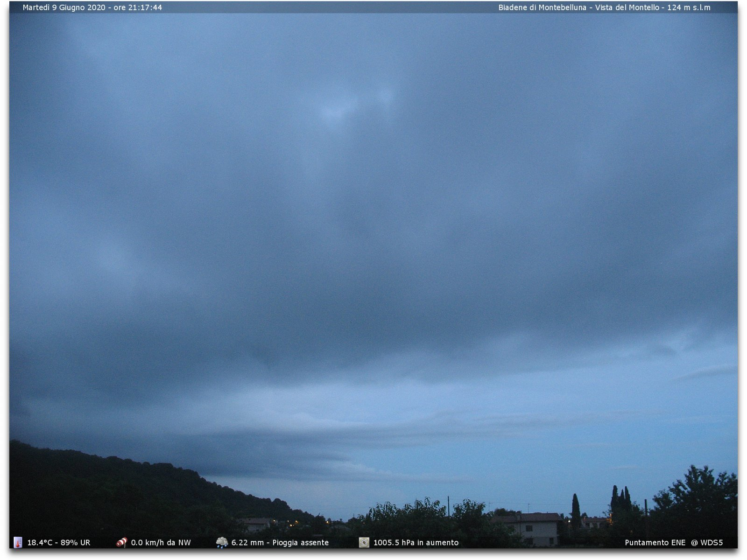Click the windsock wind speed icon
The height and width of the screenshot is (560, 747).
(121, 542)
